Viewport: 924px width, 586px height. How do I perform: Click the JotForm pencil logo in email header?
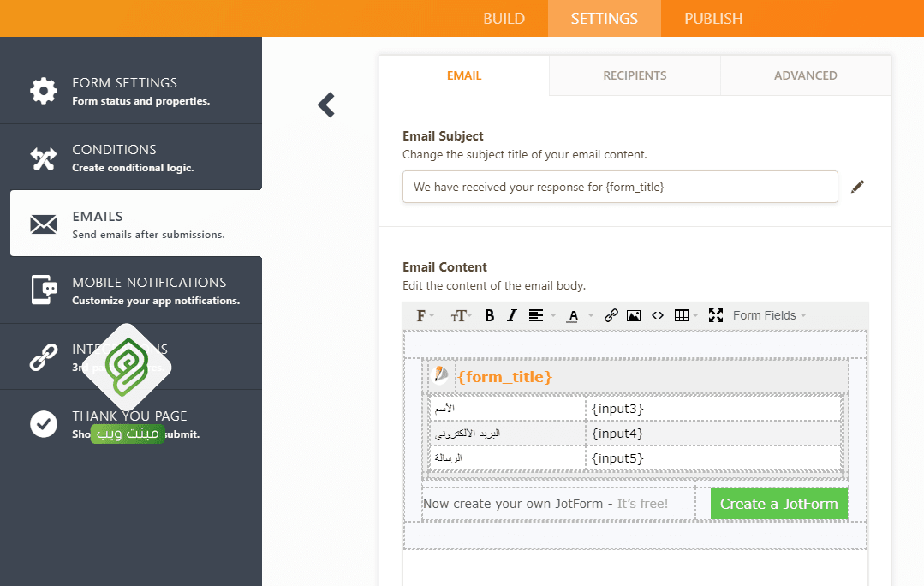pyautogui.click(x=441, y=375)
